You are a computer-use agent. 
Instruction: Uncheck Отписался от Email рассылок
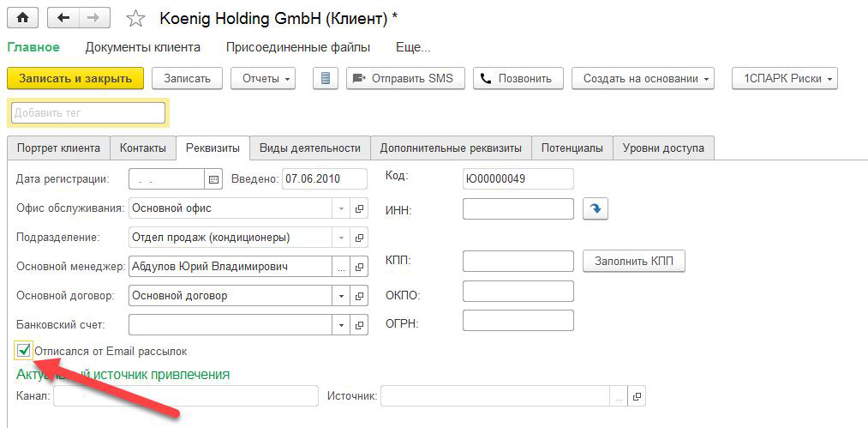(x=23, y=351)
